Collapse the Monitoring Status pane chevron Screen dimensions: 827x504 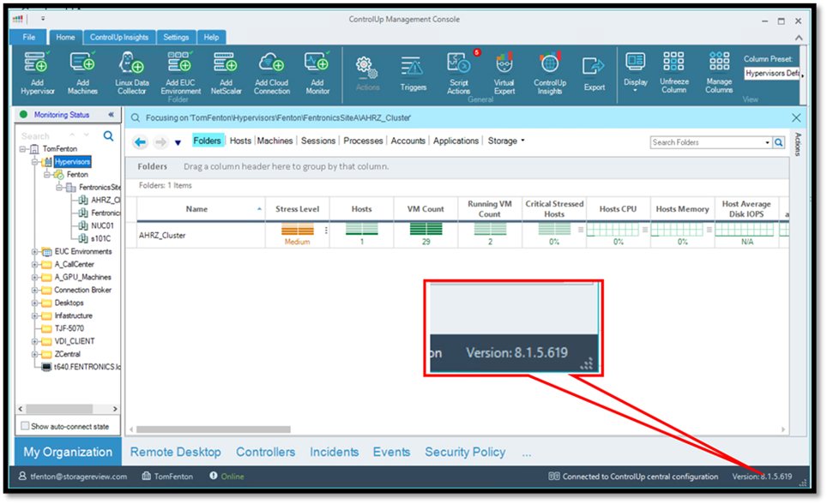[111, 114]
